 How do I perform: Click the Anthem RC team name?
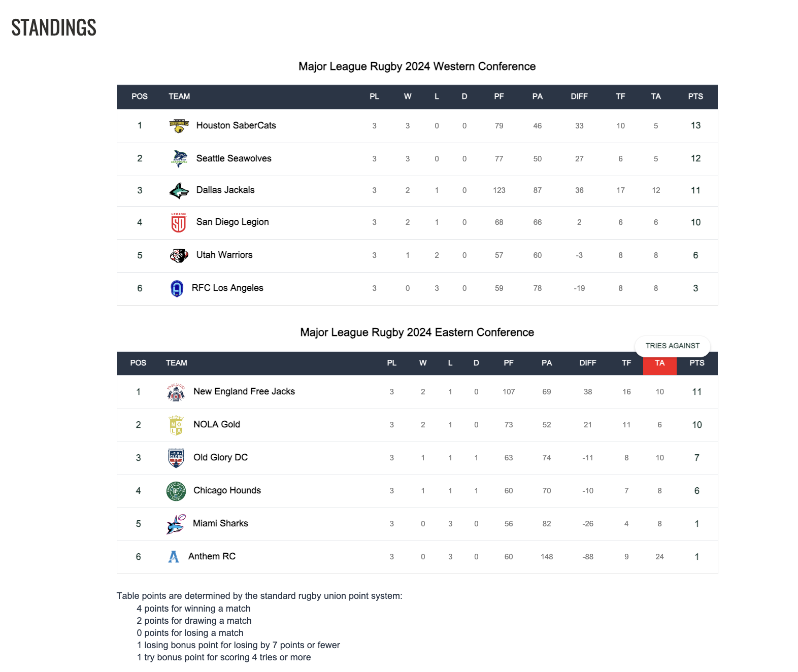click(212, 556)
